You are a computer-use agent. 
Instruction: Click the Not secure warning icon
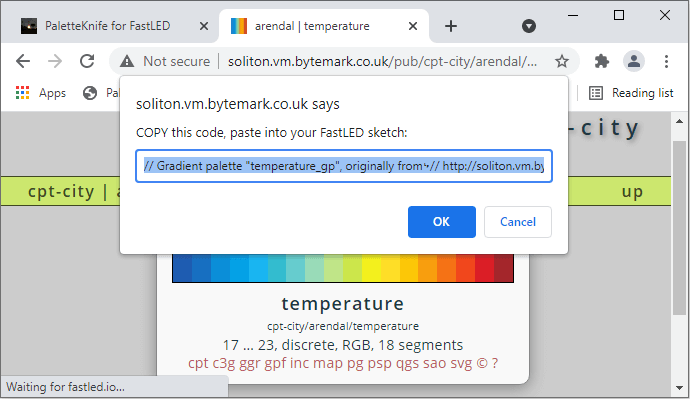[127, 61]
